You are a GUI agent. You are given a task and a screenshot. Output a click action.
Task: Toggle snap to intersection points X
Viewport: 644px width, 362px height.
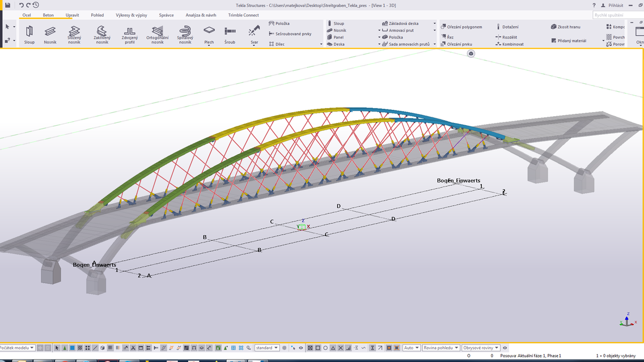pyautogui.click(x=341, y=348)
